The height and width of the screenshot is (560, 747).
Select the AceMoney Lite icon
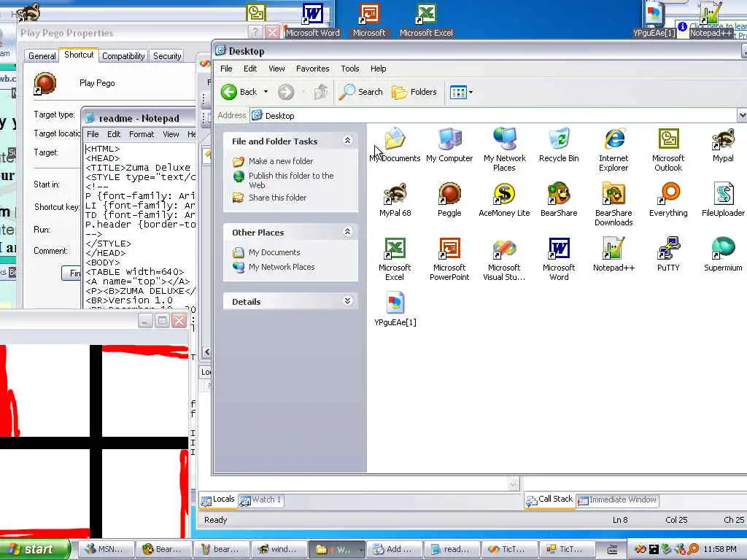504,200
